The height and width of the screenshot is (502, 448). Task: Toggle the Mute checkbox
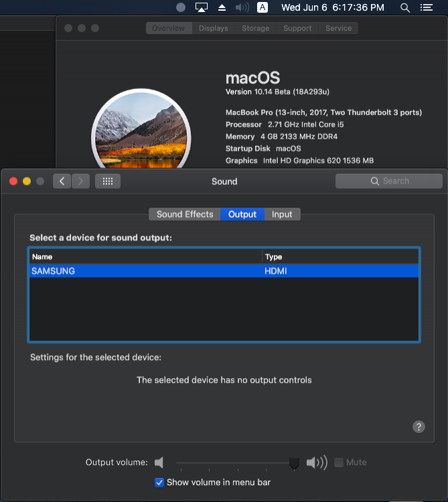[x=339, y=463]
